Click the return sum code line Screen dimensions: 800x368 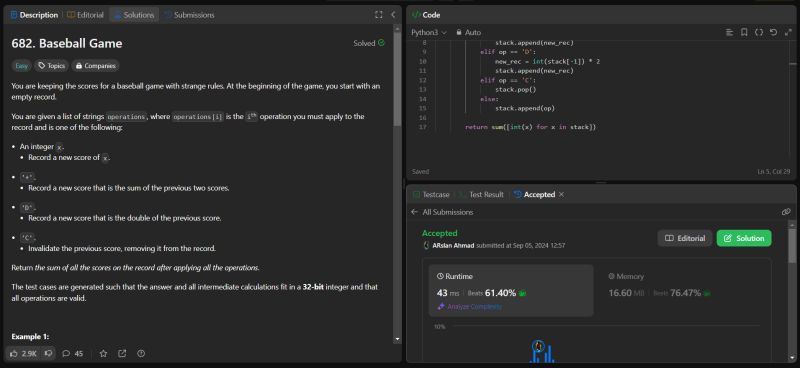[x=531, y=127]
